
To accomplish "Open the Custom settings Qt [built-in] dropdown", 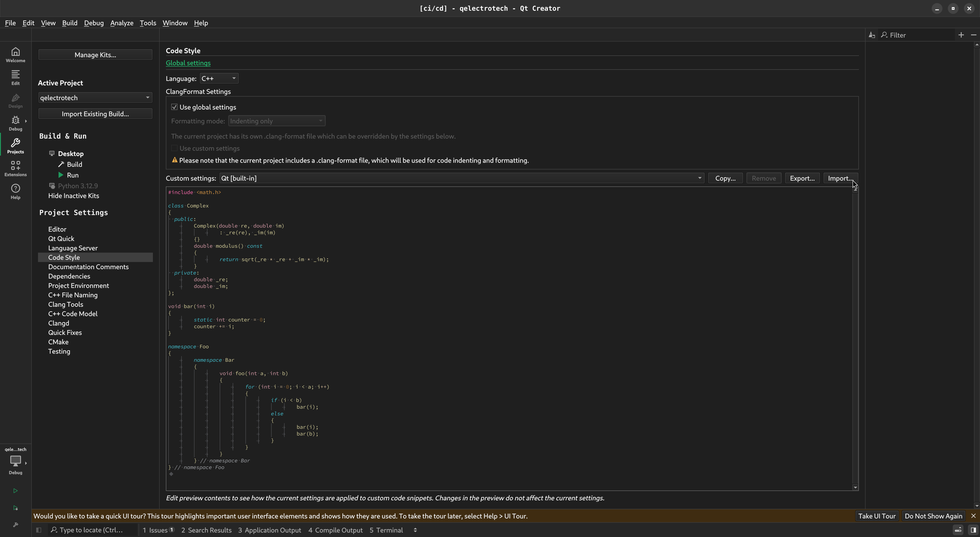I will (462, 178).
